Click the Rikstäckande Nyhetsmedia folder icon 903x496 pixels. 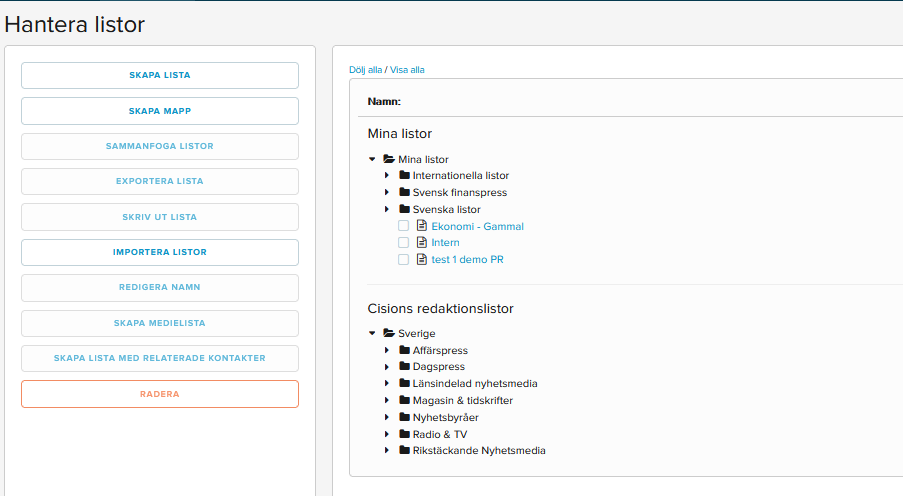click(404, 450)
